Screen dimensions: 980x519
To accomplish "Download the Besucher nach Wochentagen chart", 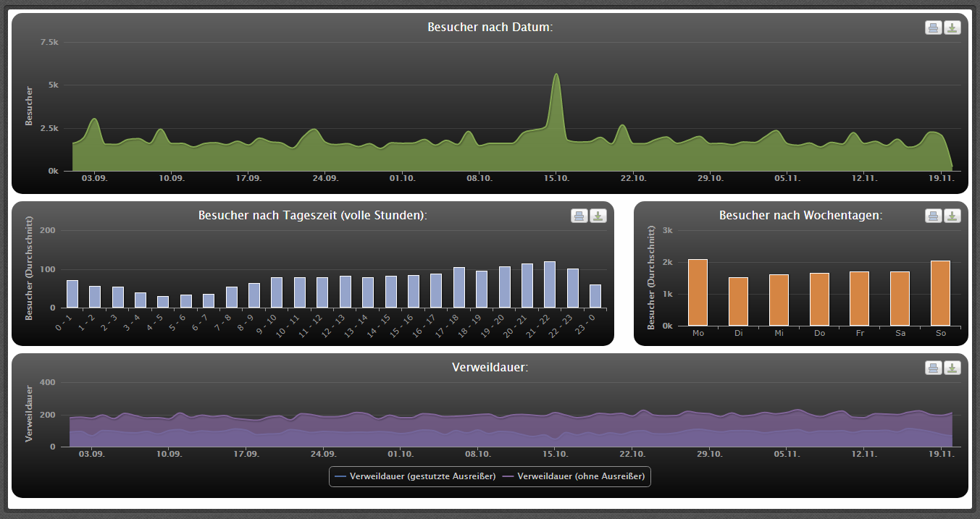I will [x=952, y=216].
